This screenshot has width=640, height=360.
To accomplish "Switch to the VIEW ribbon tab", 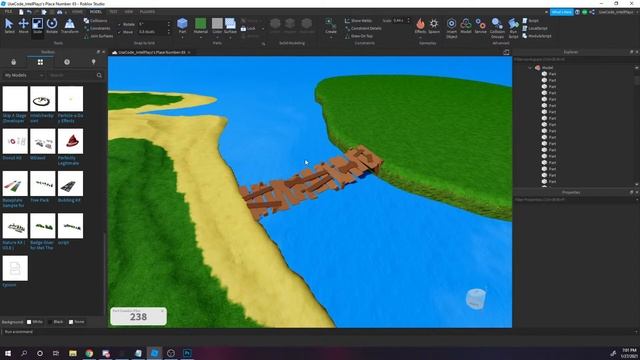I will click(128, 12).
